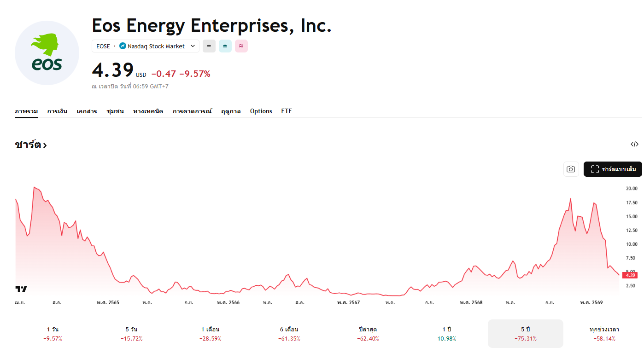Select the 1 วัน time range
This screenshot has height=353, width=644.
tap(53, 334)
